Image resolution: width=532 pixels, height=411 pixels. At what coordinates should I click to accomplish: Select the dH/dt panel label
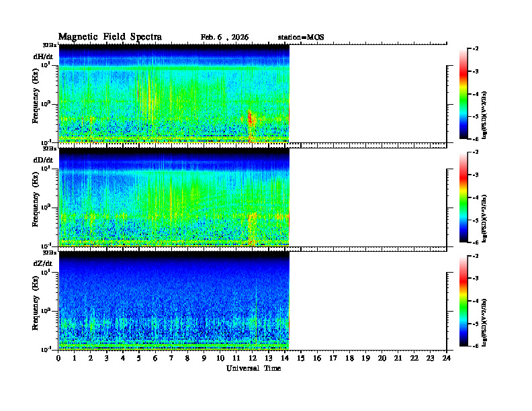[43, 56]
